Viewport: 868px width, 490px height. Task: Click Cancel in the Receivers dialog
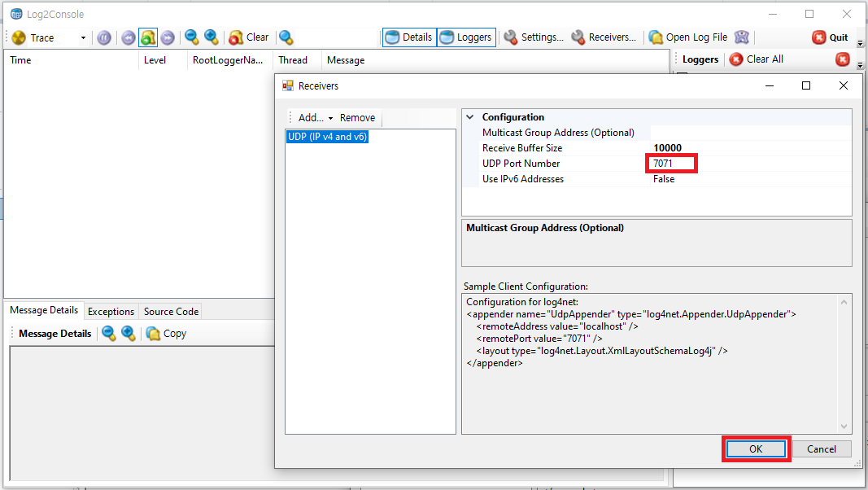click(x=821, y=449)
